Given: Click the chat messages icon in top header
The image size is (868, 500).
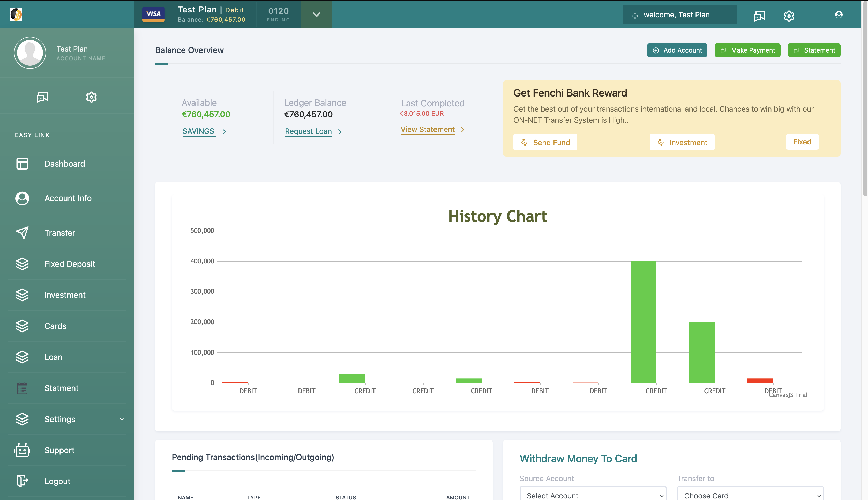Looking at the screenshot, I should (x=759, y=16).
